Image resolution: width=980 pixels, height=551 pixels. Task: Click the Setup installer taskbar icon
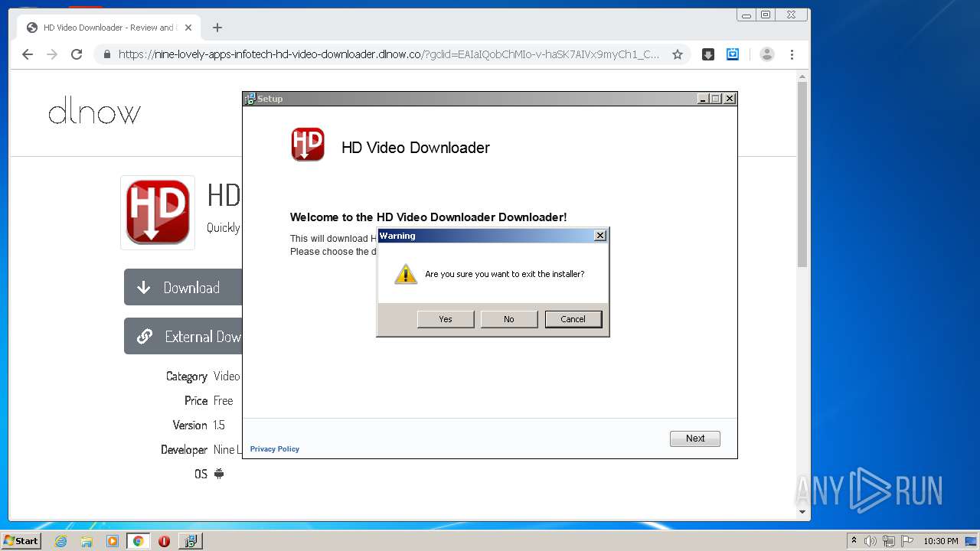click(190, 541)
